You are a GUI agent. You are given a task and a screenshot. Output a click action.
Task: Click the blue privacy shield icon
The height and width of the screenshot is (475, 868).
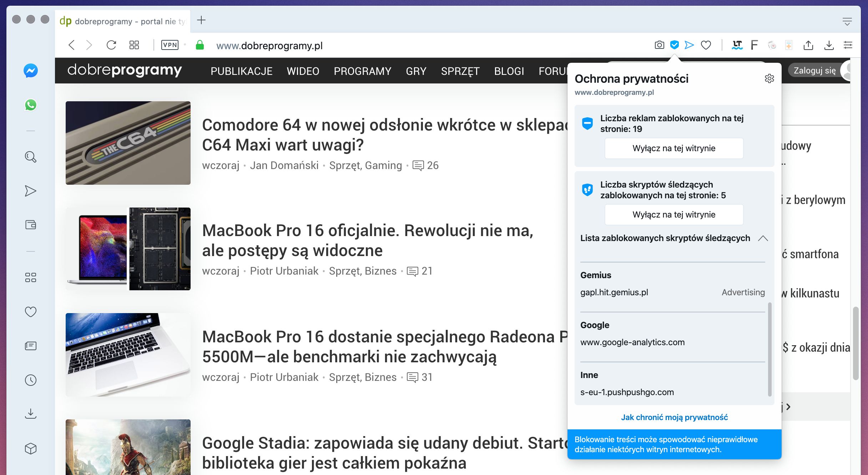(x=674, y=45)
